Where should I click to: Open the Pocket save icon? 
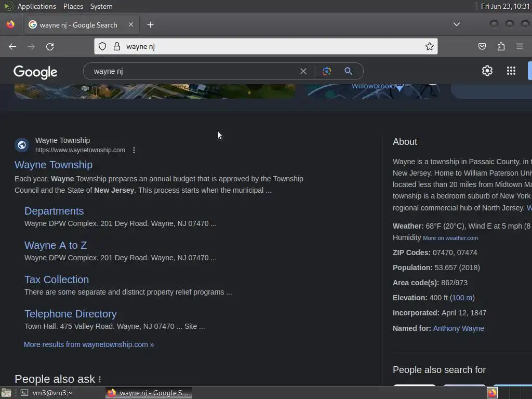[482, 46]
